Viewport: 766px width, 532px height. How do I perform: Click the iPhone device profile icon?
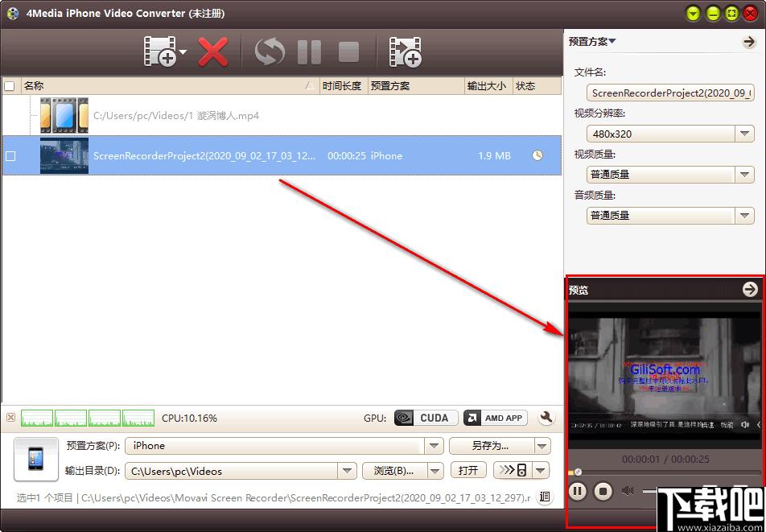[35, 459]
